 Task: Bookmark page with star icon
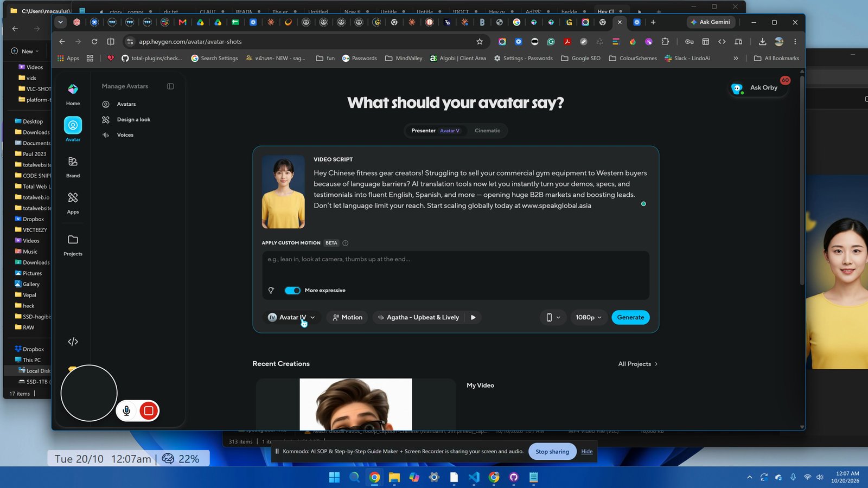click(480, 42)
